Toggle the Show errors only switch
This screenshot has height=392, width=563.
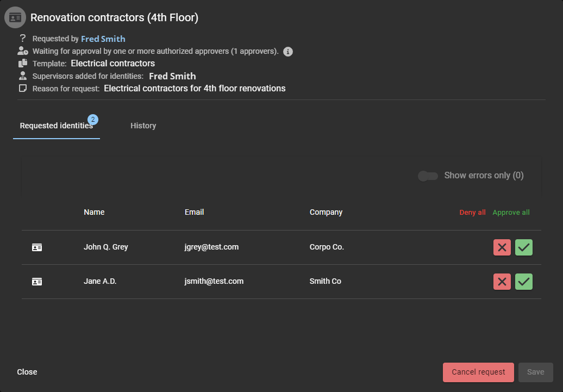pos(428,176)
